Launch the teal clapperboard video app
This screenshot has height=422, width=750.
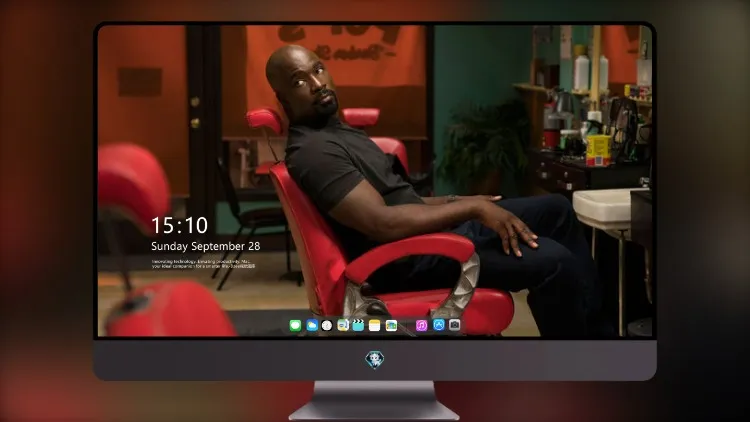point(358,326)
